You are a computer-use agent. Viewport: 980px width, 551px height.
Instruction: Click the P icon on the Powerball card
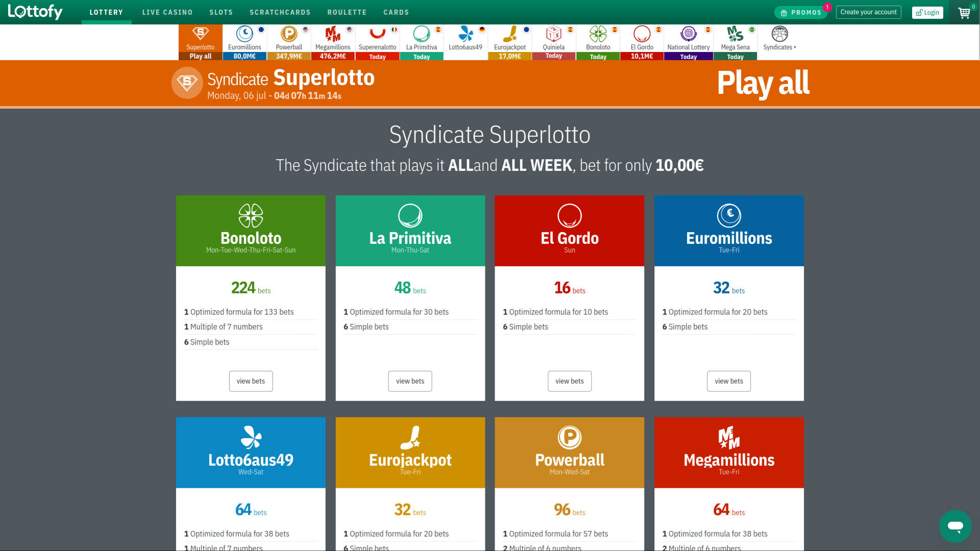coord(570,437)
